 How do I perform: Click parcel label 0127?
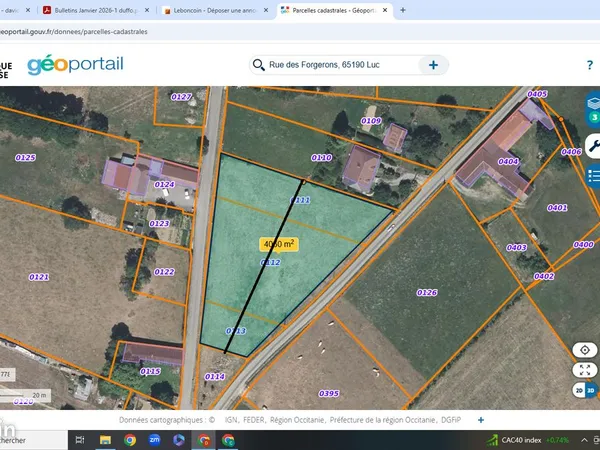tap(181, 97)
